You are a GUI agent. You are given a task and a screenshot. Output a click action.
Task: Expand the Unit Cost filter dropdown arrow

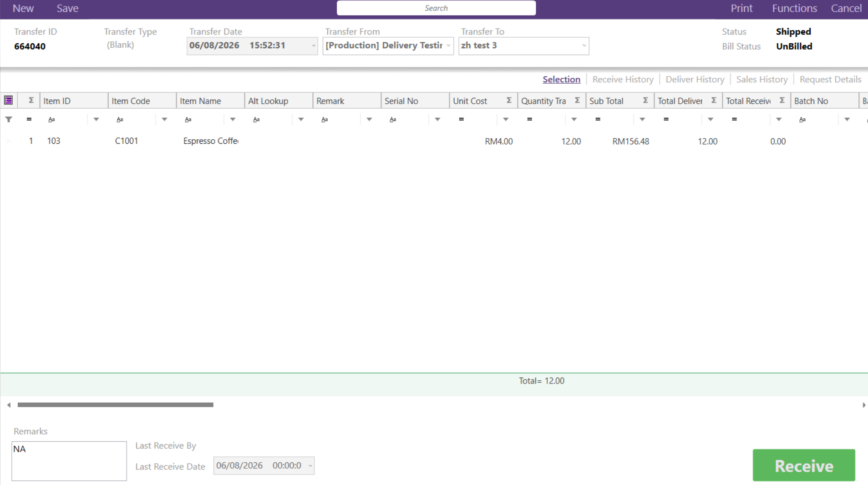pyautogui.click(x=506, y=119)
